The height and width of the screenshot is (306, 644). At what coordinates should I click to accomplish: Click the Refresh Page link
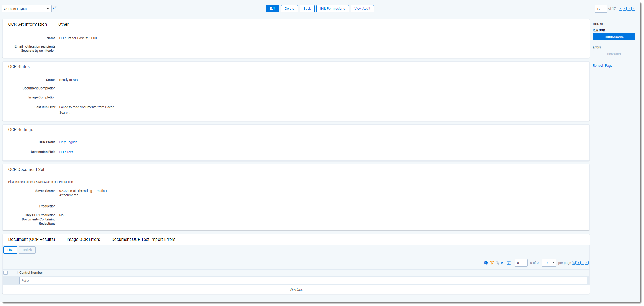[x=603, y=66]
